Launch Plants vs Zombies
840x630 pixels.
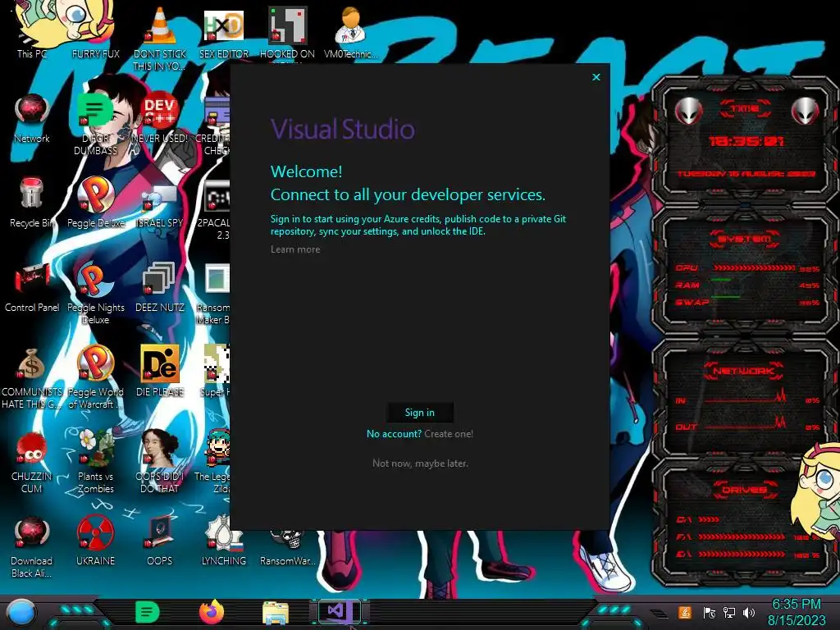point(95,462)
